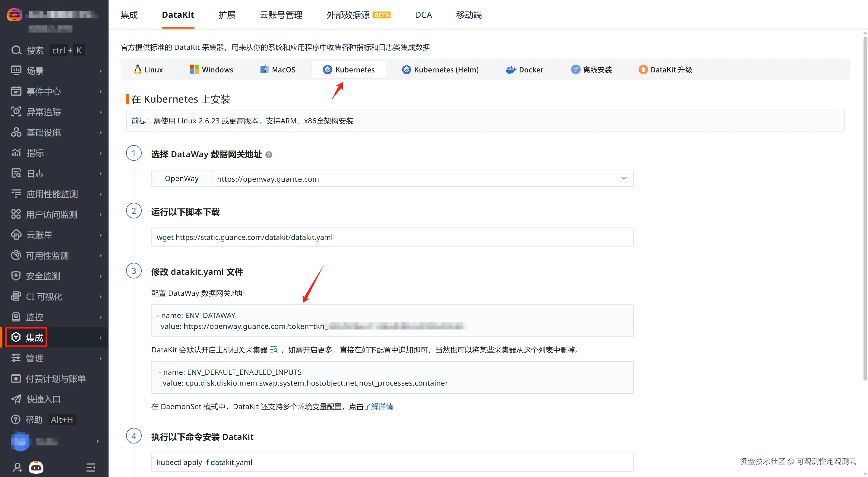Expand the 基础设施 submenu arrow
This screenshot has width=868, height=477.
(100, 133)
